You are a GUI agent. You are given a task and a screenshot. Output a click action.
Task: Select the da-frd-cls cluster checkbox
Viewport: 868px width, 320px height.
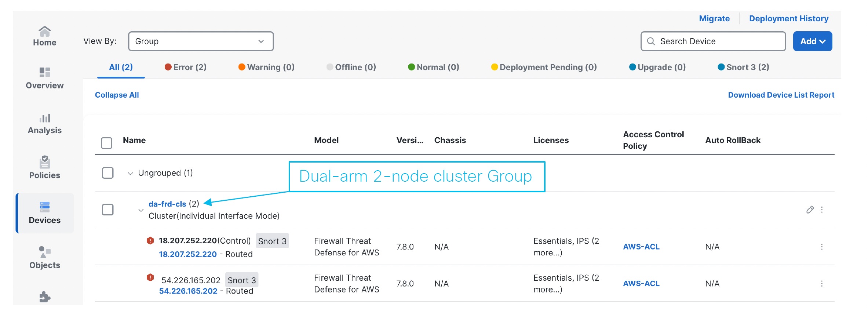(107, 210)
